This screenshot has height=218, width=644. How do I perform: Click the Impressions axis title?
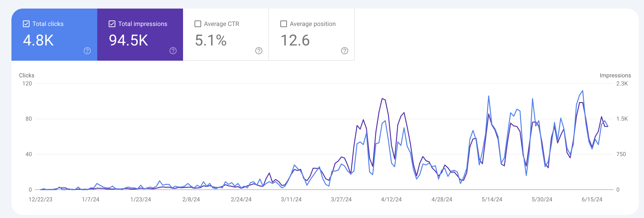tap(615, 75)
